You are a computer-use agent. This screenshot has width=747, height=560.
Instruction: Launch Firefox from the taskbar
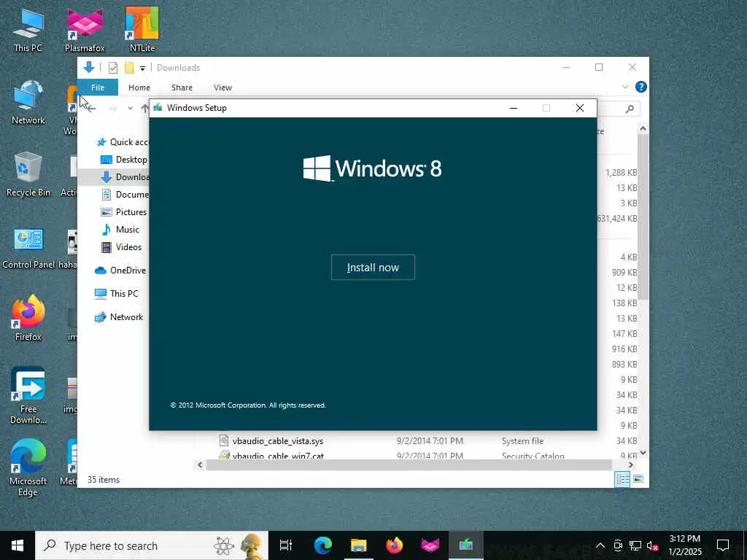(x=395, y=545)
